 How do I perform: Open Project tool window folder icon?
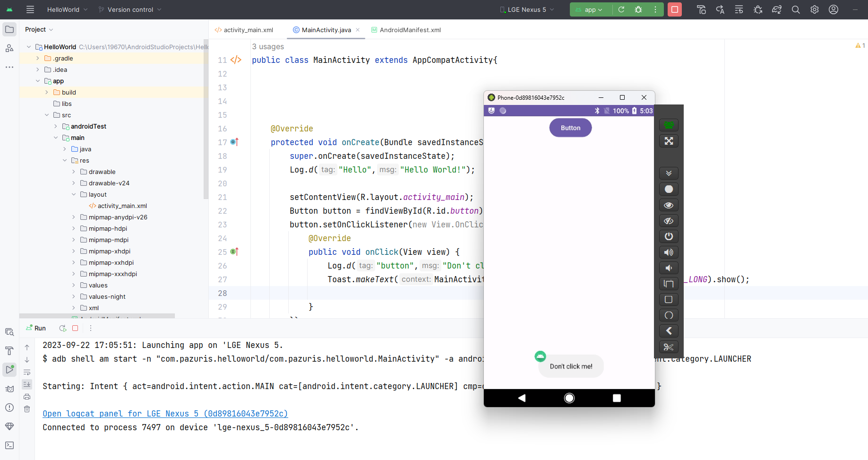pos(9,29)
